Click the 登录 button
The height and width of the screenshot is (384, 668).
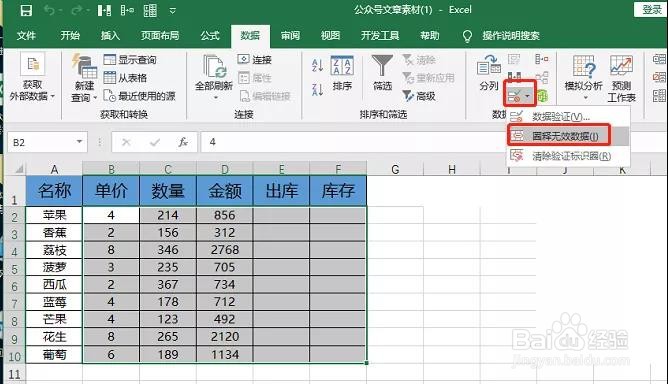(x=651, y=10)
